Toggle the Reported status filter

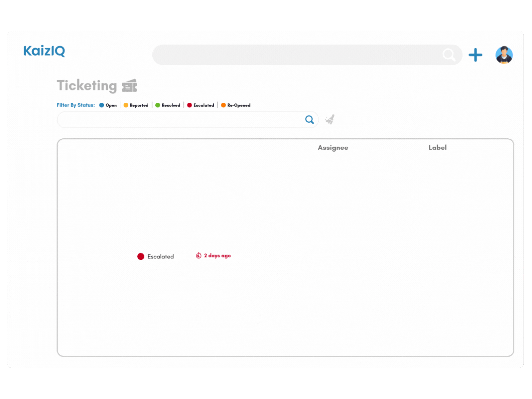point(136,105)
